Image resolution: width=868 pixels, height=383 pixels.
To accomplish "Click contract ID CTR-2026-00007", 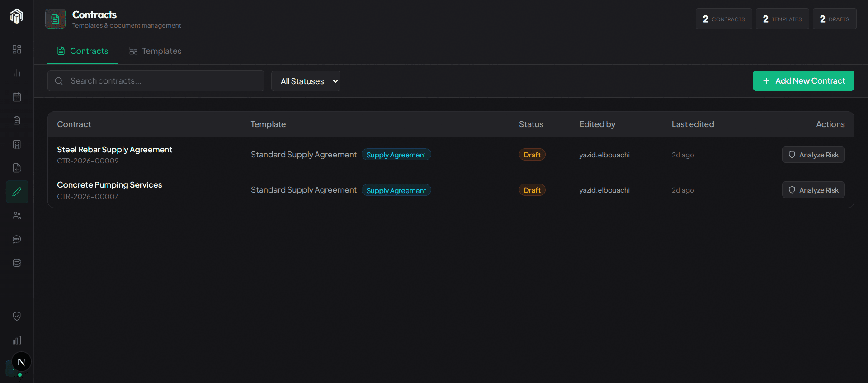I will coord(88,197).
